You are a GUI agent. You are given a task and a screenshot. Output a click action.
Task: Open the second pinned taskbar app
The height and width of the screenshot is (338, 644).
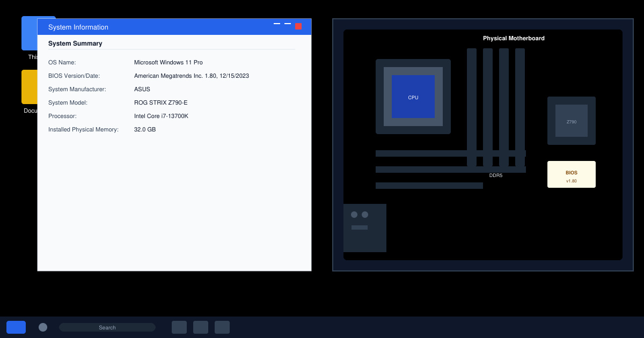coord(201,327)
